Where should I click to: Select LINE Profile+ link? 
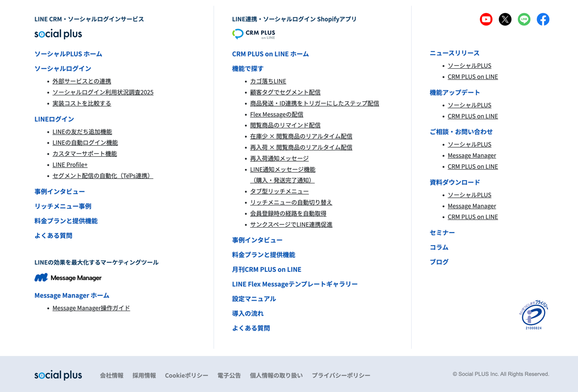pyautogui.click(x=70, y=165)
